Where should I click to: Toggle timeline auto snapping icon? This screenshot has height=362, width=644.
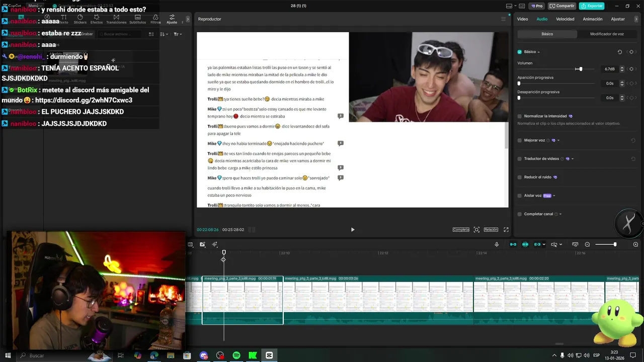(x=525, y=244)
